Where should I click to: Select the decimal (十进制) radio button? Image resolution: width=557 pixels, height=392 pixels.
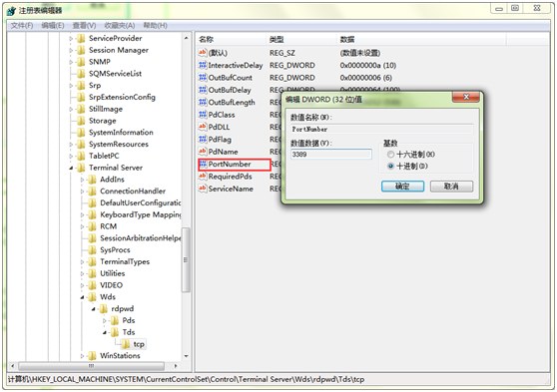[x=390, y=166]
